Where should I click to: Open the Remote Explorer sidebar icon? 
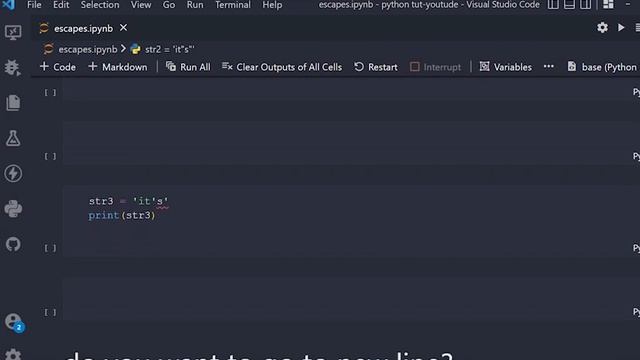[x=13, y=32]
